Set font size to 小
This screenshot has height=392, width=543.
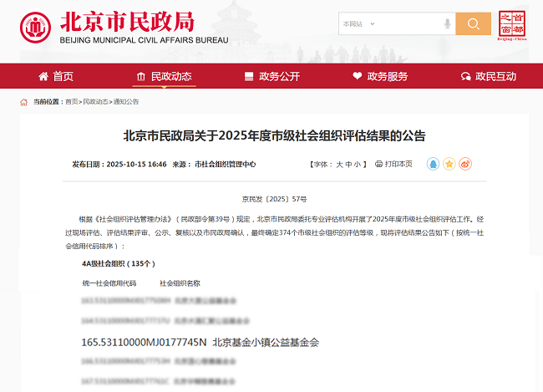[x=357, y=165]
